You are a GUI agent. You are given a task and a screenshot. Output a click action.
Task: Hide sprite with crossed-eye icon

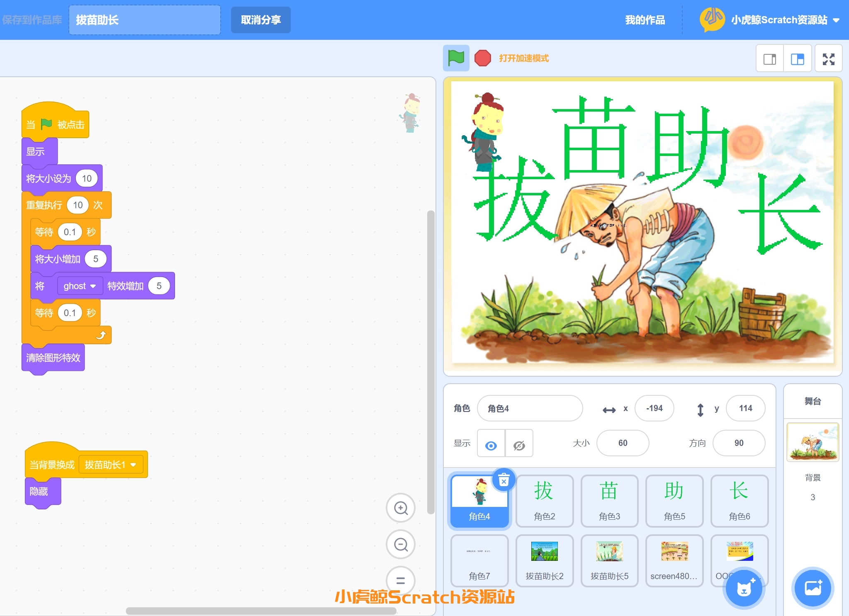(x=519, y=443)
